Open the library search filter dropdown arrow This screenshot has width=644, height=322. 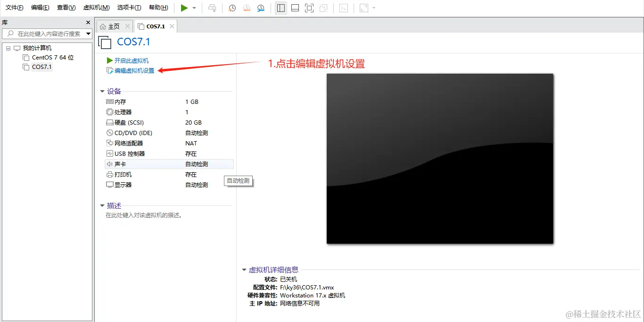[88, 34]
